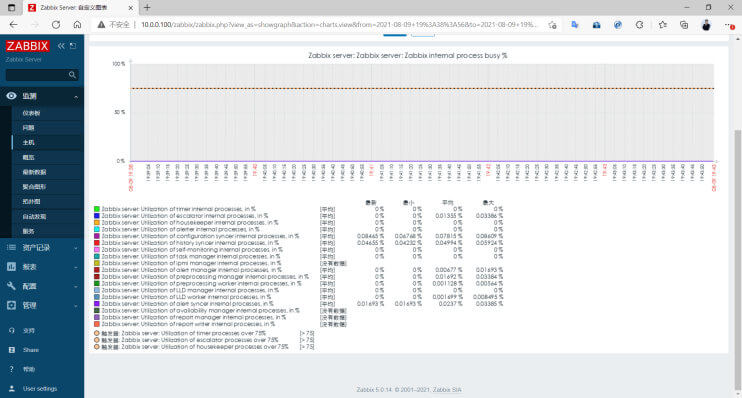Click the translate extension icon

(x=575, y=25)
